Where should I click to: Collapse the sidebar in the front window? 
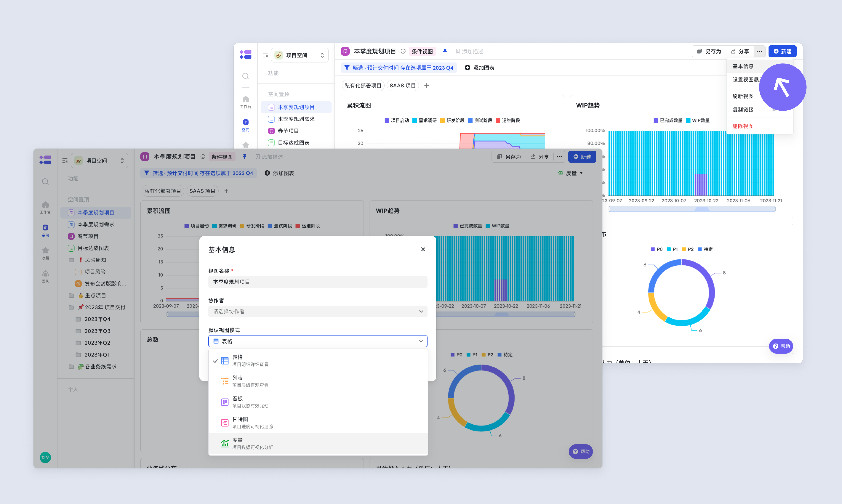coord(65,161)
